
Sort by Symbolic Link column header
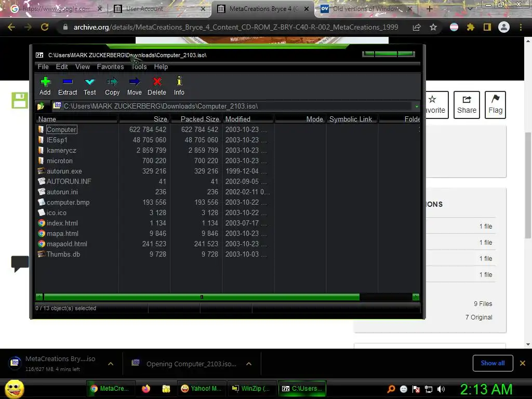click(x=352, y=119)
